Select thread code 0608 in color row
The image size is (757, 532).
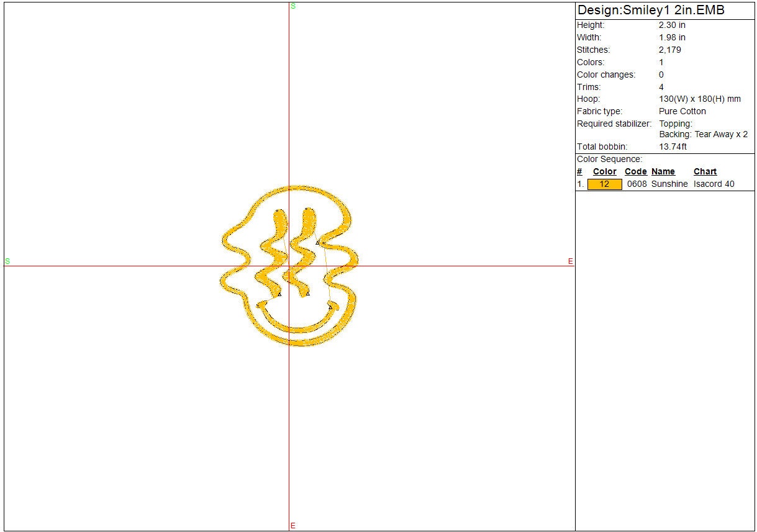[x=637, y=184]
